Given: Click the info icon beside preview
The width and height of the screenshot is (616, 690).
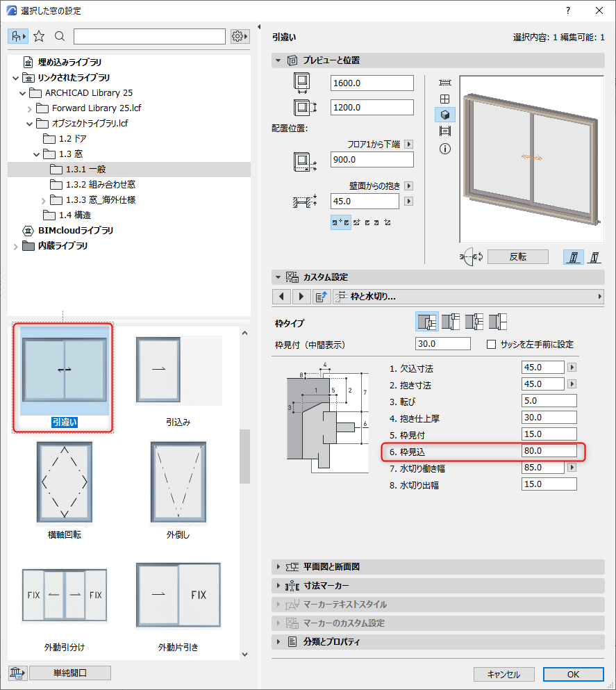Looking at the screenshot, I should [x=445, y=149].
